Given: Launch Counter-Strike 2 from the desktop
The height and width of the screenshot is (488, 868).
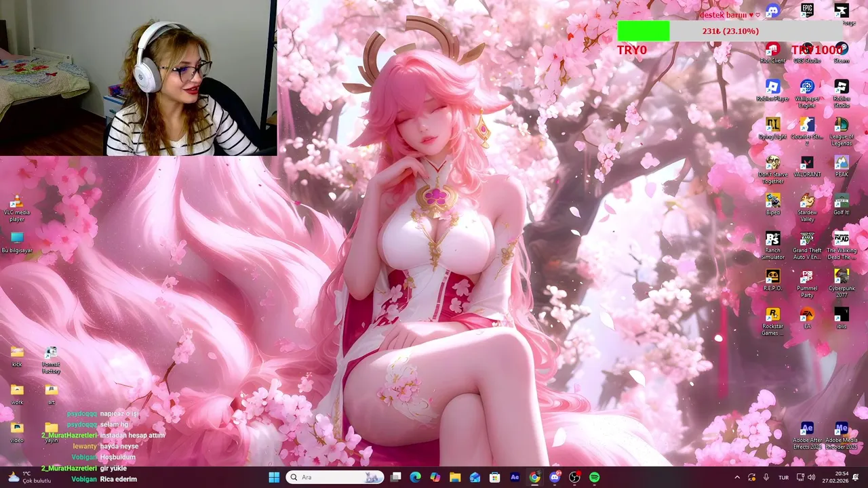Looking at the screenshot, I should coord(807,132).
